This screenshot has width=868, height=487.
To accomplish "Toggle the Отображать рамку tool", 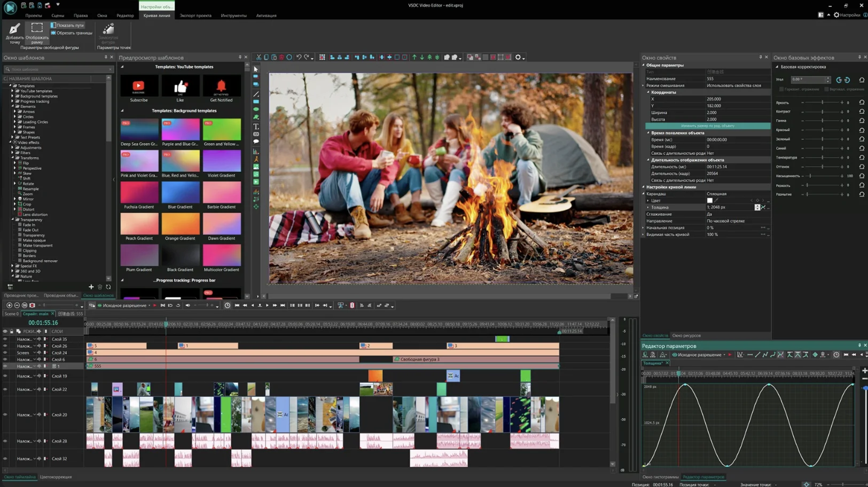I will tap(37, 32).
